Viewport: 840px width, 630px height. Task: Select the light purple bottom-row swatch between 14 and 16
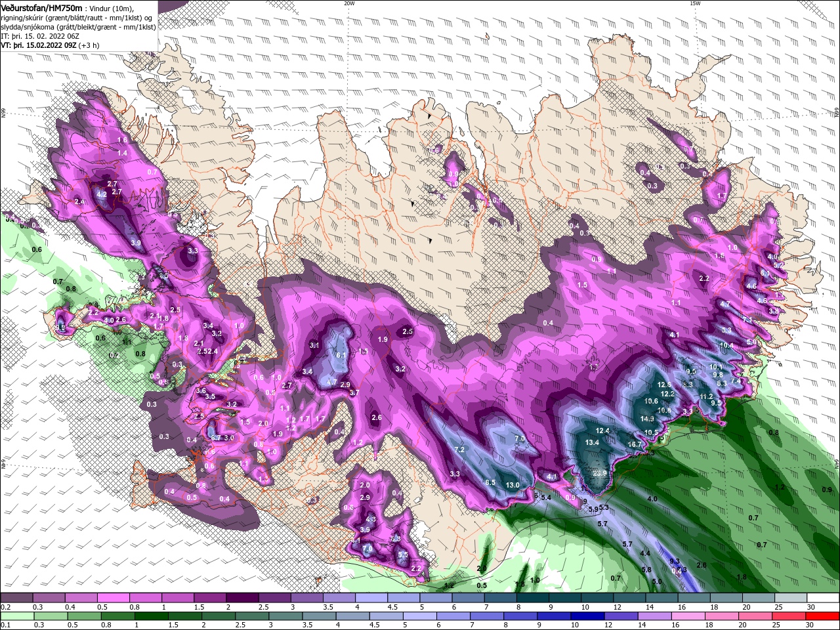pos(654,616)
